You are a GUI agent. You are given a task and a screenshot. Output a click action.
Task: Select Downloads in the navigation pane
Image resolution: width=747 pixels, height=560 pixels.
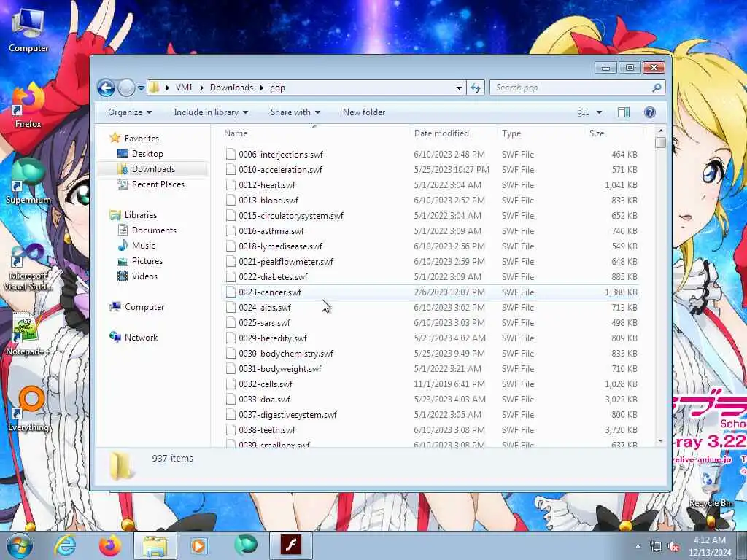pos(153,169)
